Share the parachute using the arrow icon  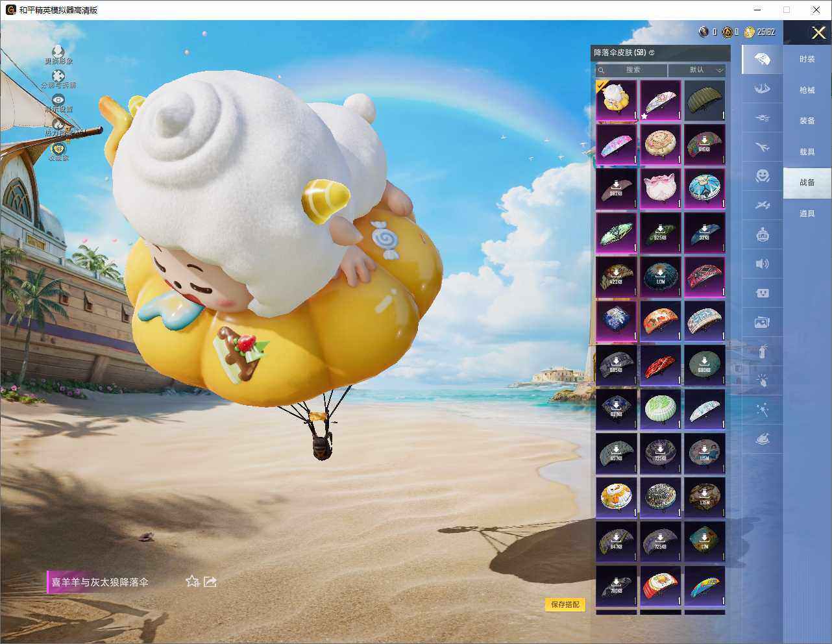210,581
